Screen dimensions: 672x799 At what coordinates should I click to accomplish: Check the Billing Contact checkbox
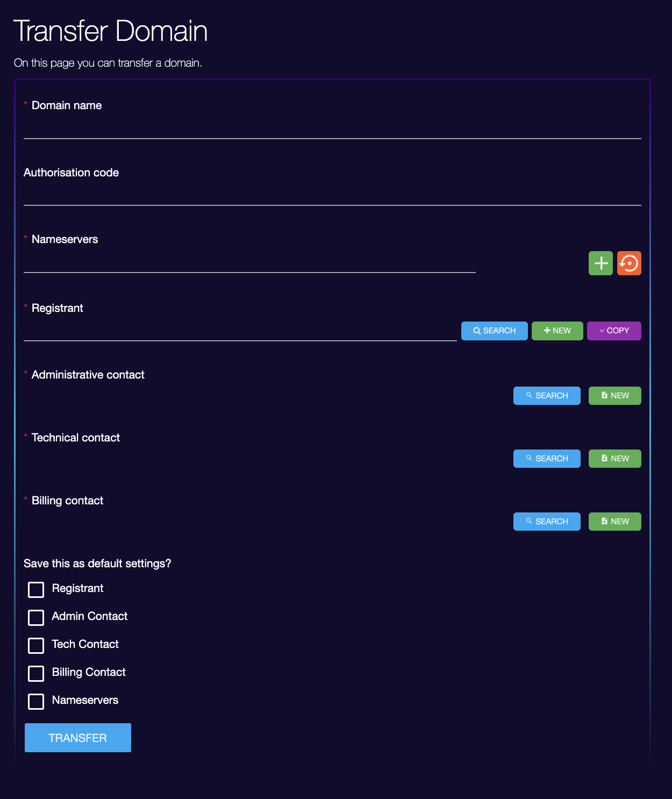pyautogui.click(x=36, y=674)
